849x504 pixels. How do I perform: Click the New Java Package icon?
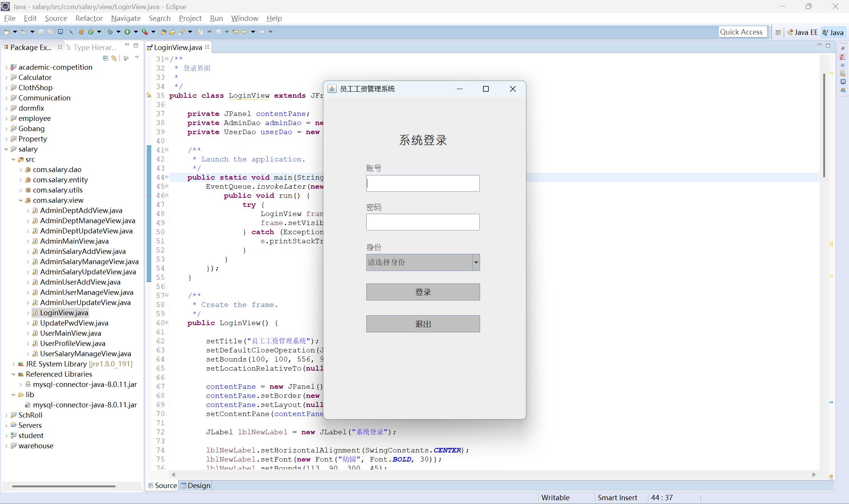pyautogui.click(x=82, y=32)
